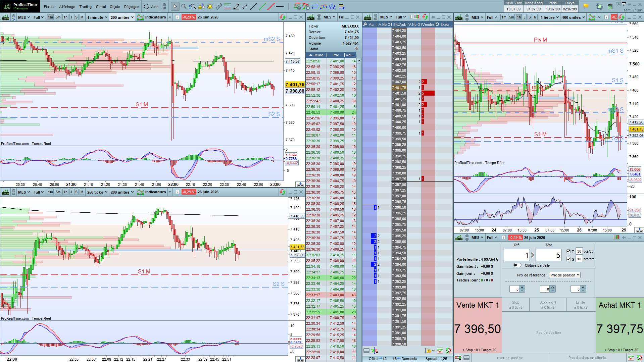The image size is (644, 362).
Task: Refresh the 1 minute chart
Action: [x=283, y=17]
